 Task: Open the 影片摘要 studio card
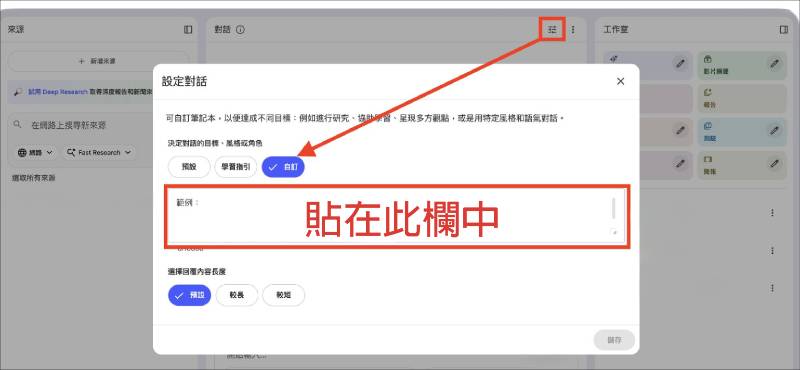[741, 65]
